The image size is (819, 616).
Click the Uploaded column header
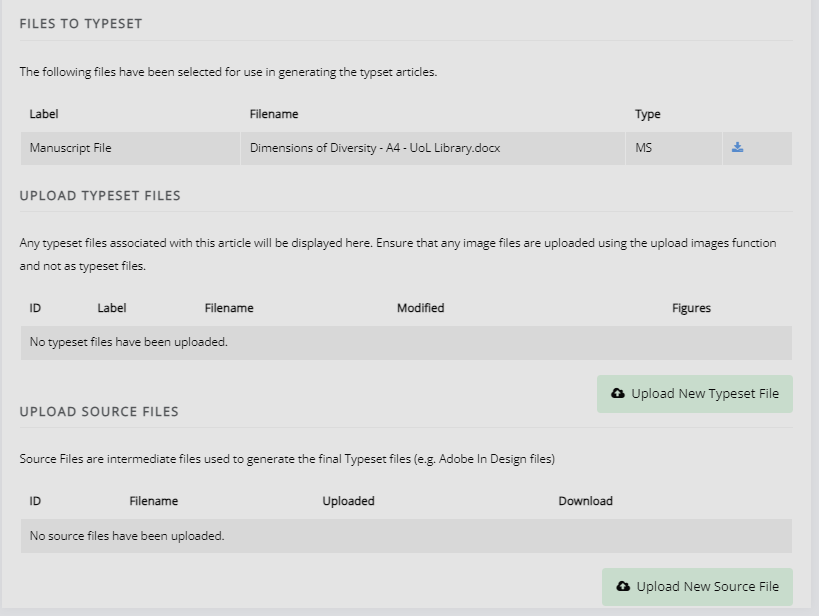(x=348, y=501)
